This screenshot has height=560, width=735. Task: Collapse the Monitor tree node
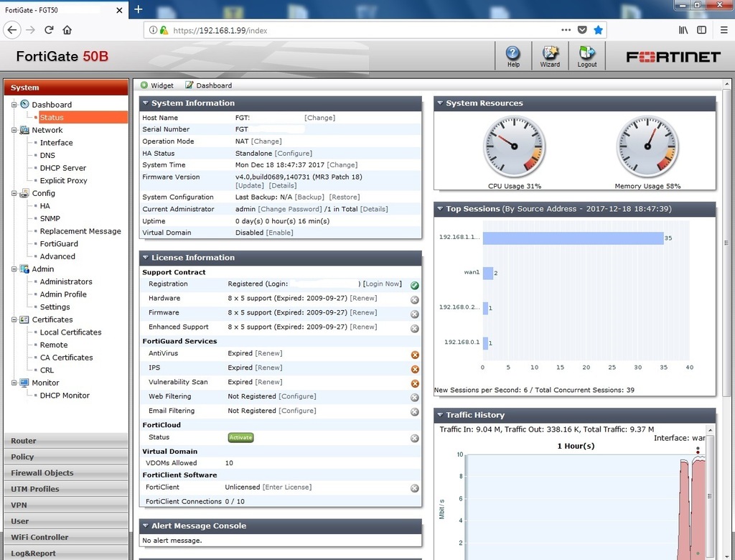pos(14,383)
